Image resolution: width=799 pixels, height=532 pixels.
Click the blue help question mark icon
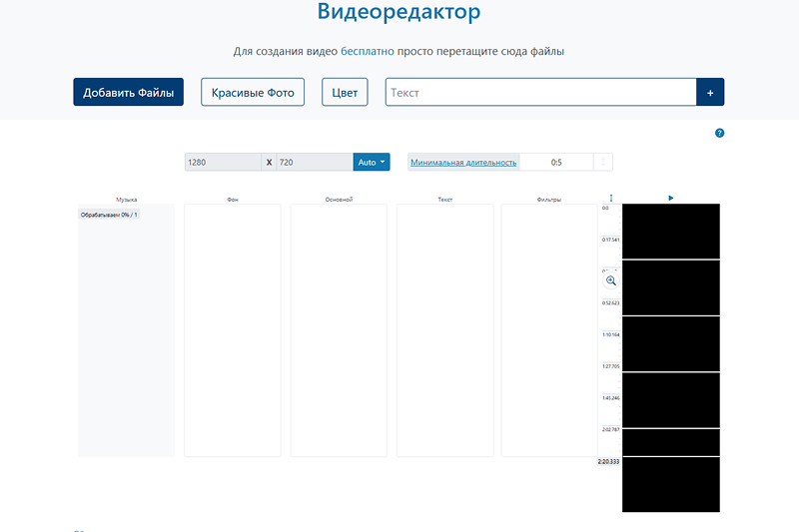point(719,133)
